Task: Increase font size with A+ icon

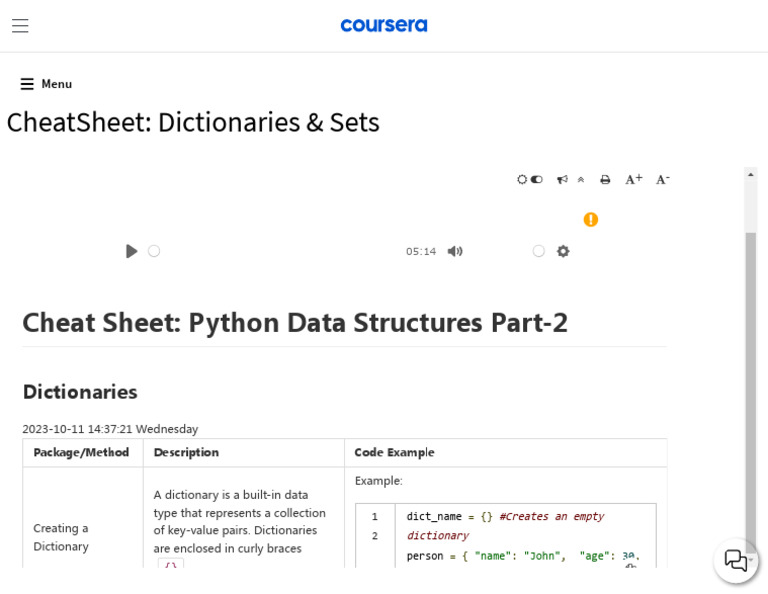Action: click(x=634, y=180)
